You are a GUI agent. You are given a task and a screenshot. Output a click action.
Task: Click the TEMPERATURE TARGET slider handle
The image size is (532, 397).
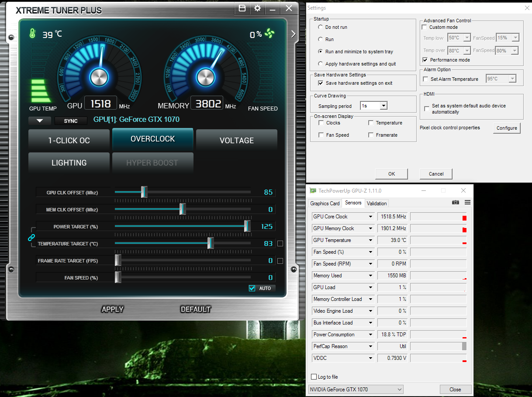[211, 243]
